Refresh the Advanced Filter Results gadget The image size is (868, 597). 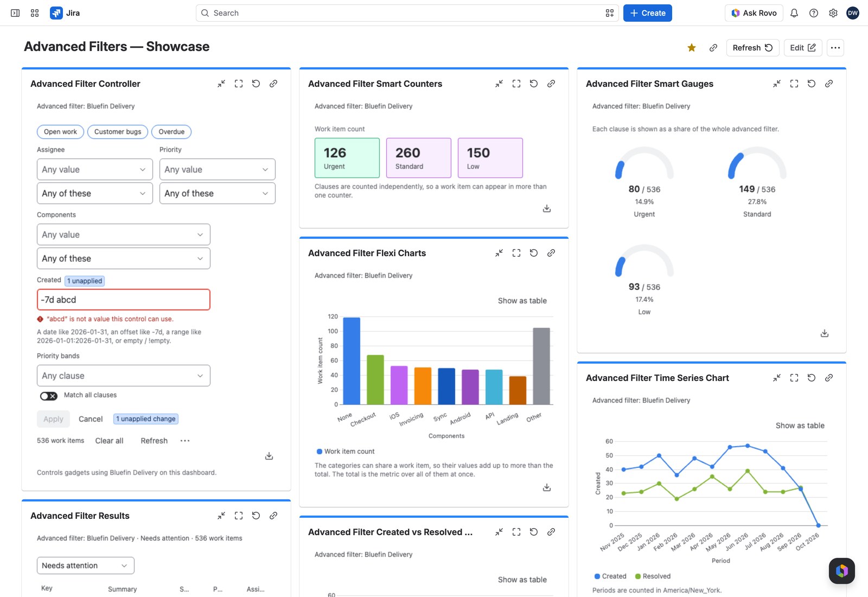[x=256, y=516]
